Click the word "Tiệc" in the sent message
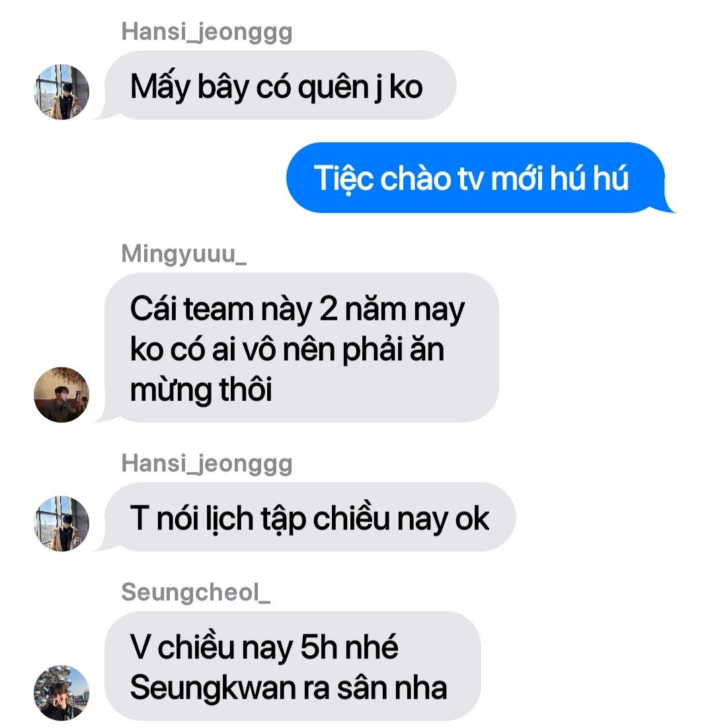 (343, 179)
